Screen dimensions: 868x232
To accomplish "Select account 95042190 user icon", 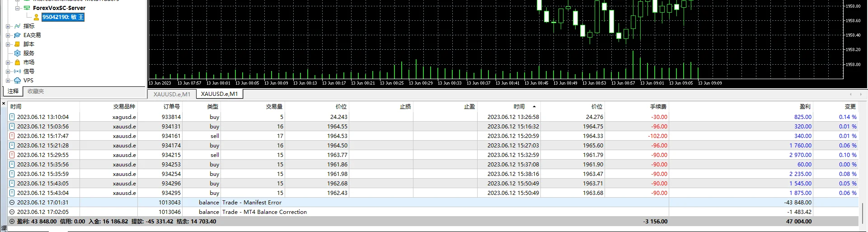I will (37, 17).
